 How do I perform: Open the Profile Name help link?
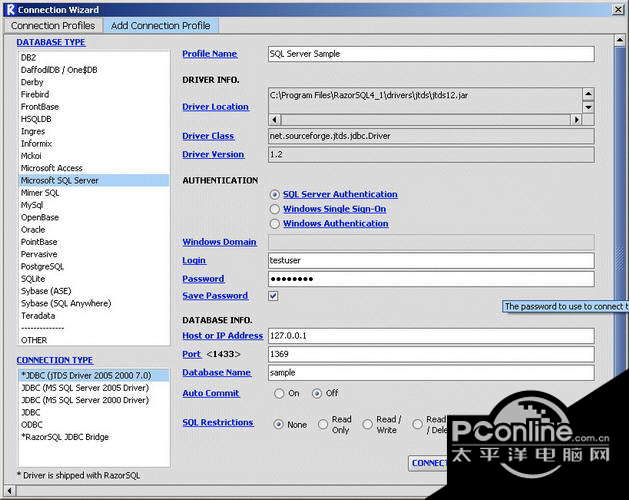[209, 54]
